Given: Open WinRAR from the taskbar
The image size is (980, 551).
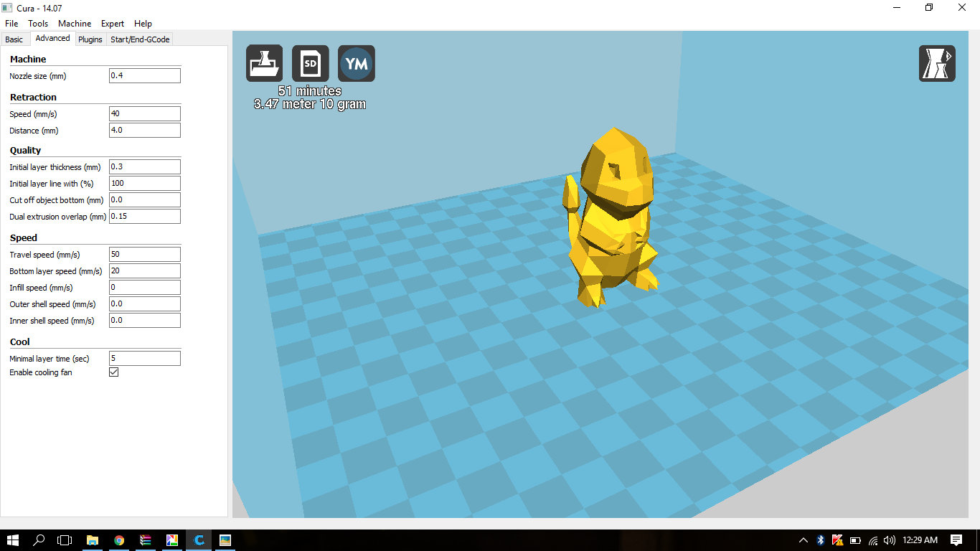Looking at the screenshot, I should click(146, 540).
